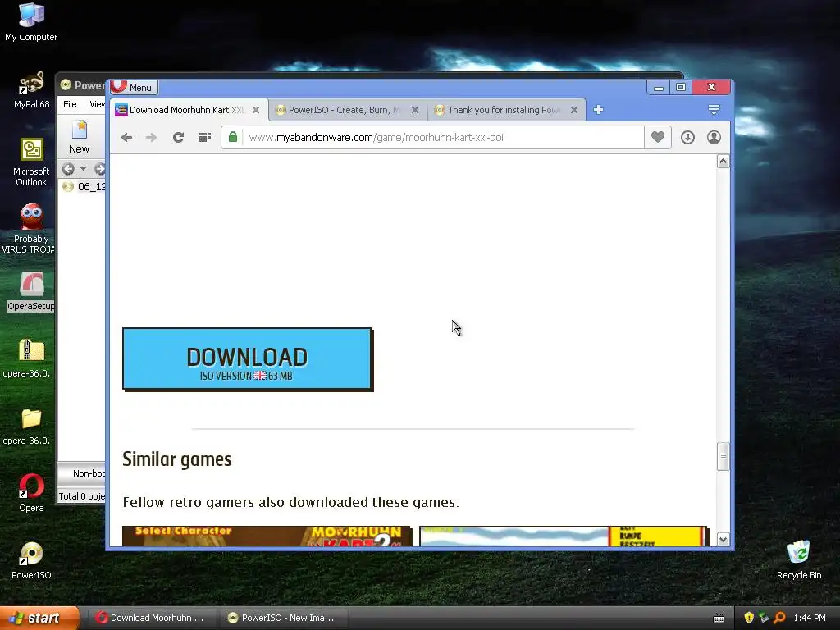Close the Thank you for installing tab

click(573, 110)
